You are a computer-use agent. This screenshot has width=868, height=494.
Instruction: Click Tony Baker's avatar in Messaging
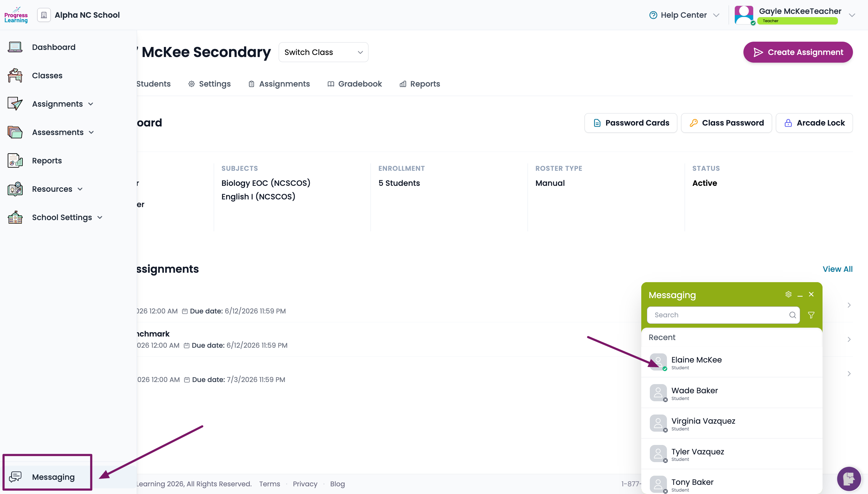point(658,484)
